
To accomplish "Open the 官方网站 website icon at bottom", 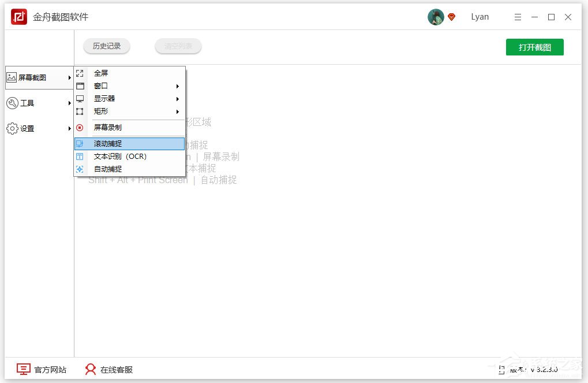I will click(x=22, y=369).
